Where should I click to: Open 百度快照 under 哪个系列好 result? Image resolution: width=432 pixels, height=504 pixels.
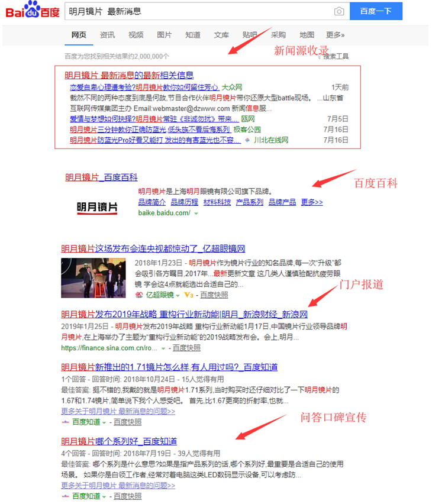coord(127,497)
